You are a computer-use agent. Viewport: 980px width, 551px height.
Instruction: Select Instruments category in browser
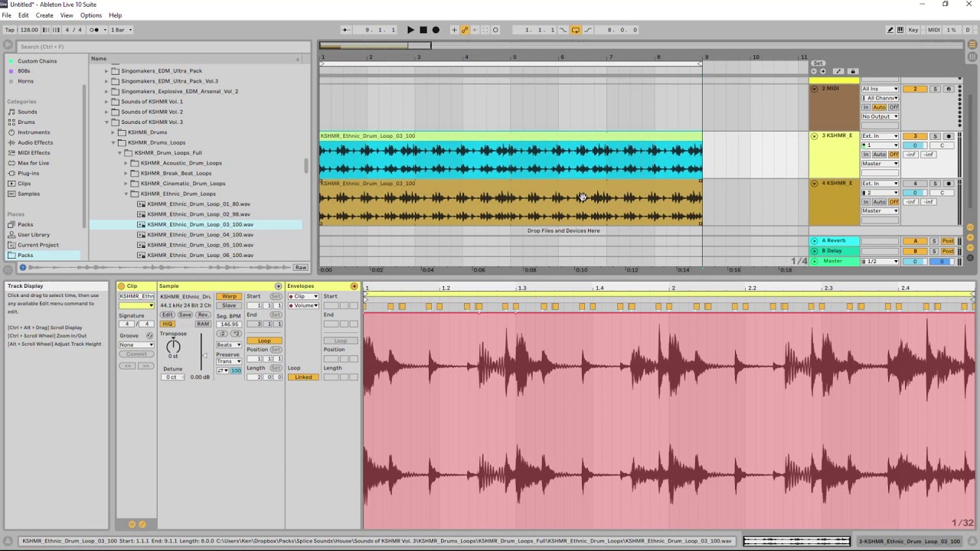coord(34,132)
